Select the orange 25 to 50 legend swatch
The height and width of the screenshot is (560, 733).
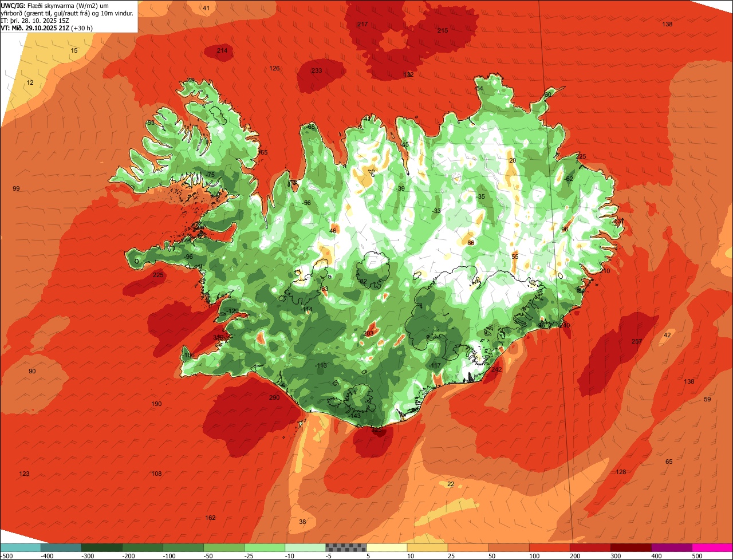point(468,547)
